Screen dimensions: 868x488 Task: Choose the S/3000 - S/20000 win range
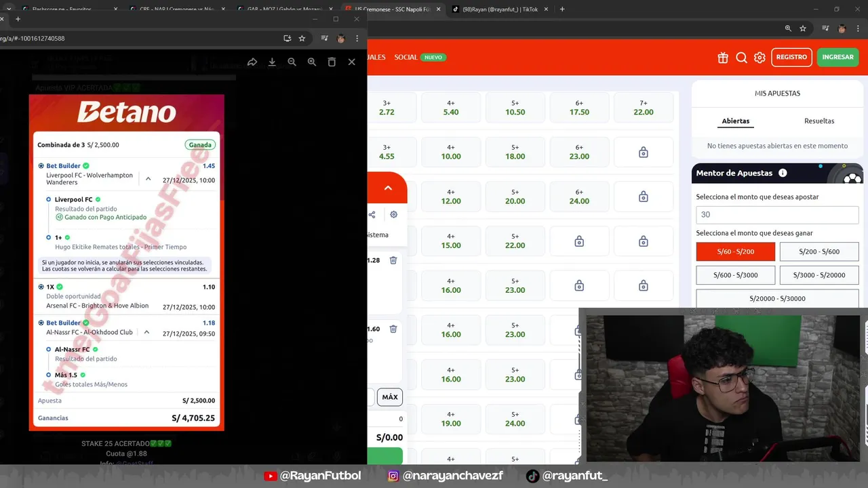click(x=819, y=275)
